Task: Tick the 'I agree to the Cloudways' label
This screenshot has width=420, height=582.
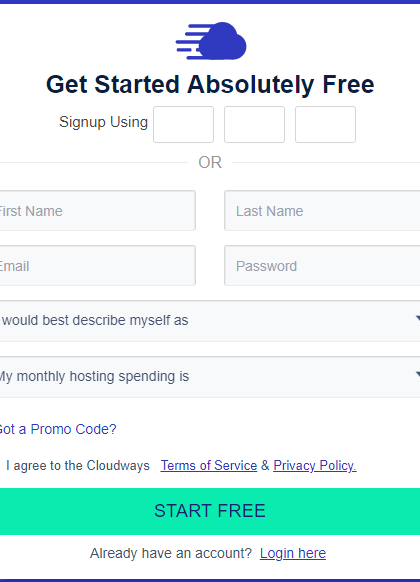Action: tap(78, 465)
